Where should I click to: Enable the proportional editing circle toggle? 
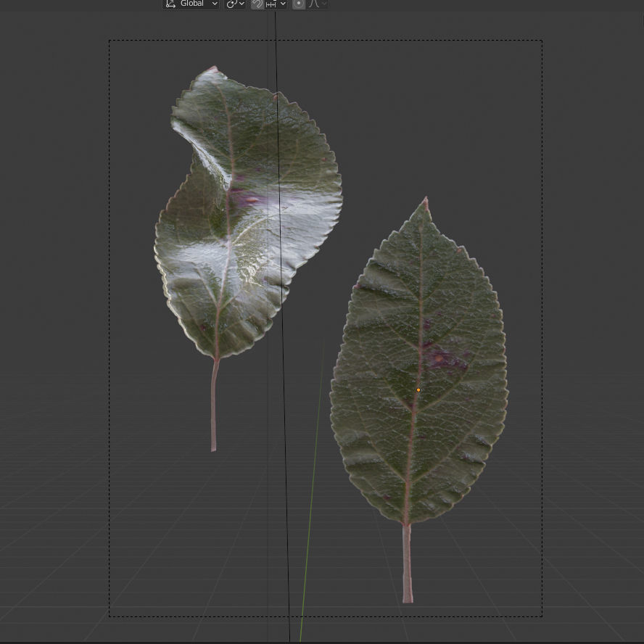[x=299, y=4]
